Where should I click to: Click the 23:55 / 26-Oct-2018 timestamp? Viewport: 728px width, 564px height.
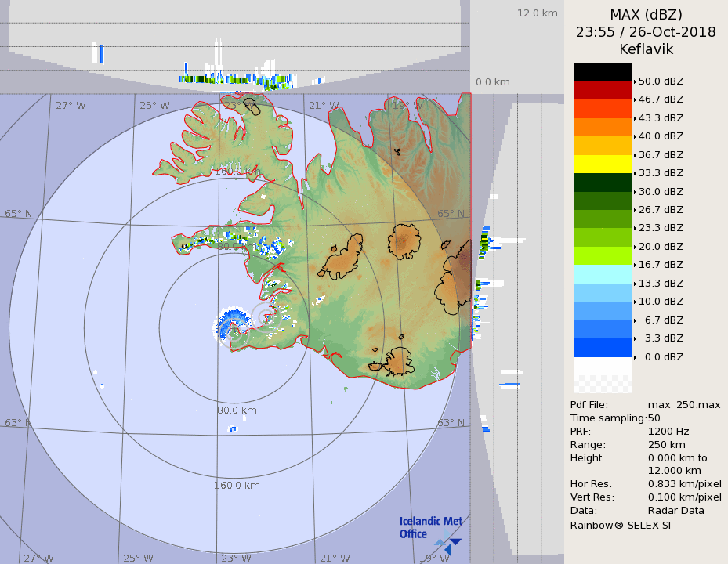[646, 32]
